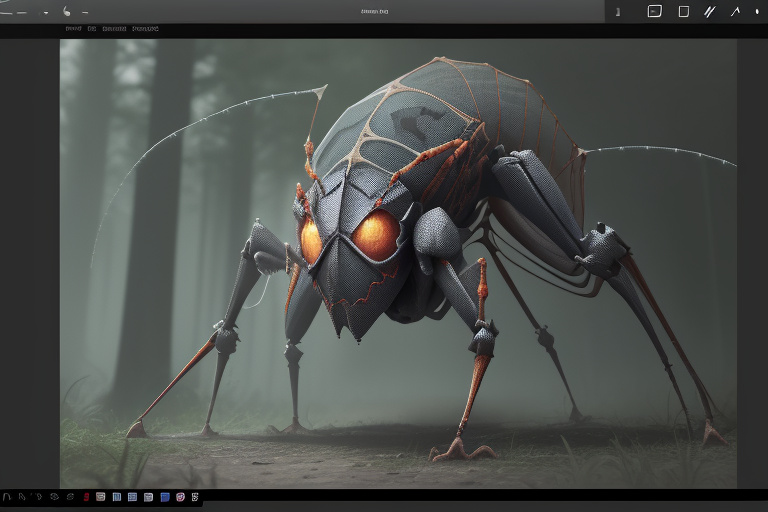
Task: Click the solid blue square icon in bottom bar
Action: (165, 497)
